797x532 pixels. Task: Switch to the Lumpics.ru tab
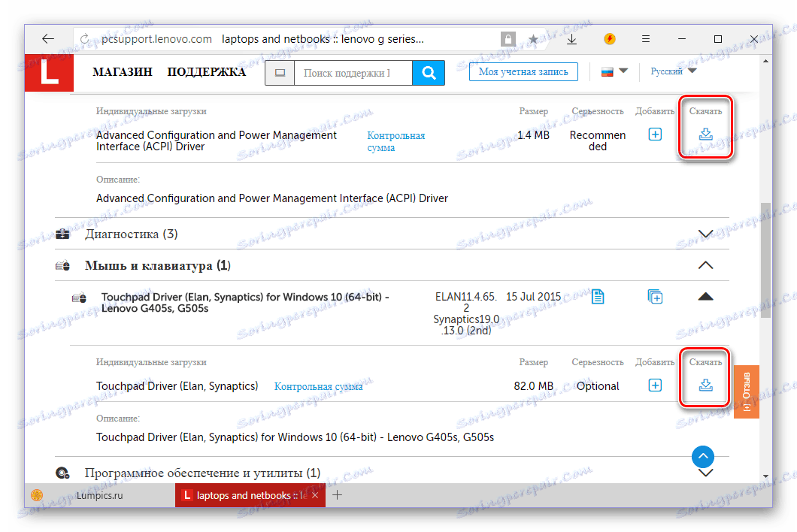pos(100,495)
